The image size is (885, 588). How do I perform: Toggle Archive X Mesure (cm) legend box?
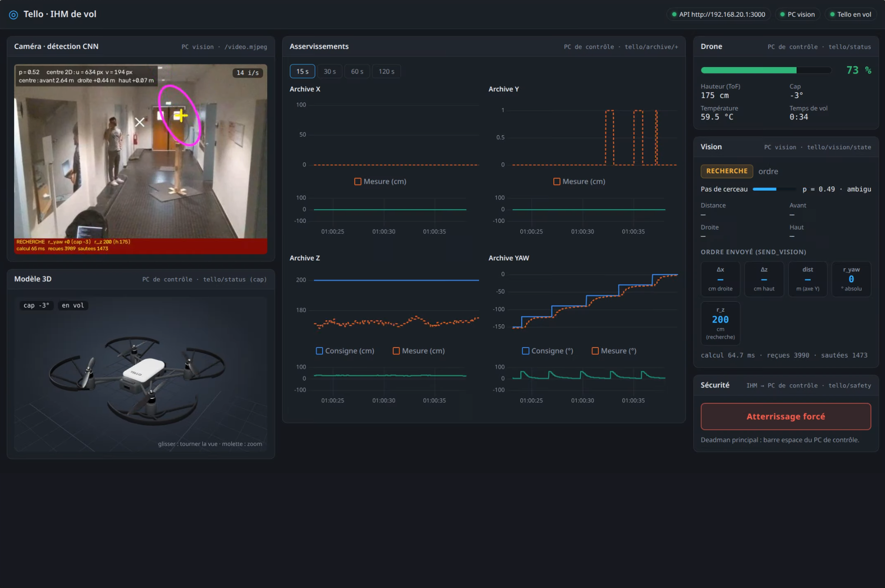358,181
